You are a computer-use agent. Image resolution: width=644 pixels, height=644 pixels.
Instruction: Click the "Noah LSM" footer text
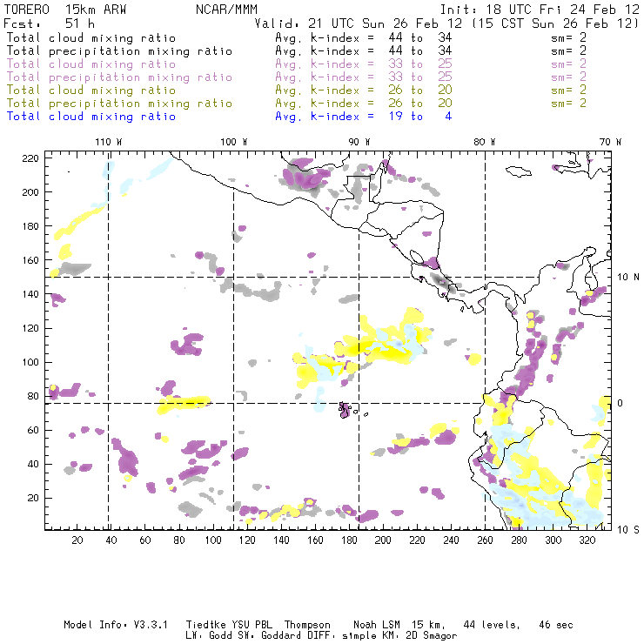pos(377,625)
